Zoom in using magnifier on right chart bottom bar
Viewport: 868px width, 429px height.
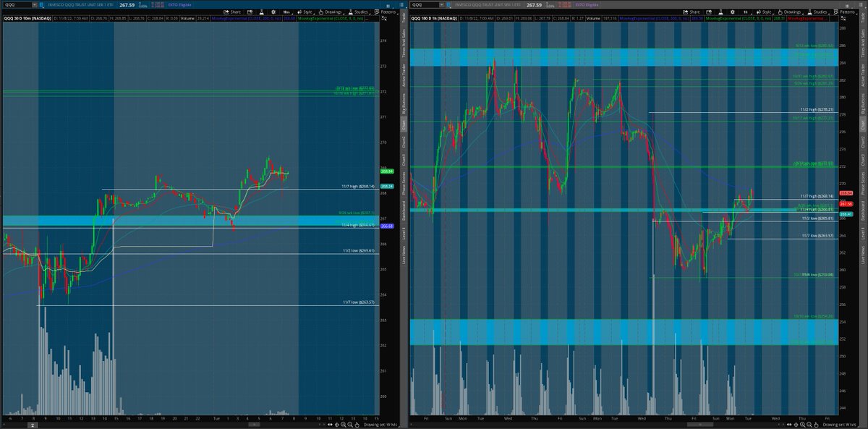[802, 425]
